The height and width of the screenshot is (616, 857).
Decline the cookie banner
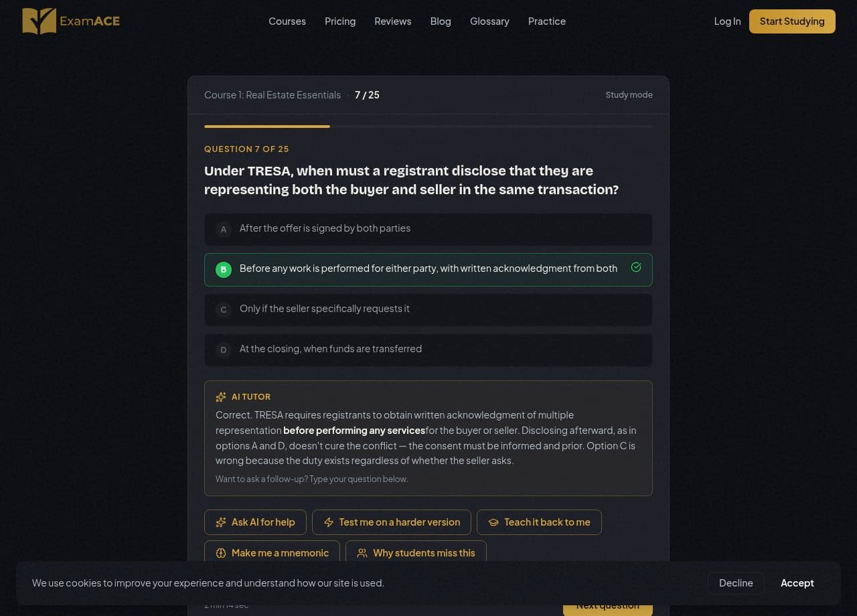click(x=736, y=583)
